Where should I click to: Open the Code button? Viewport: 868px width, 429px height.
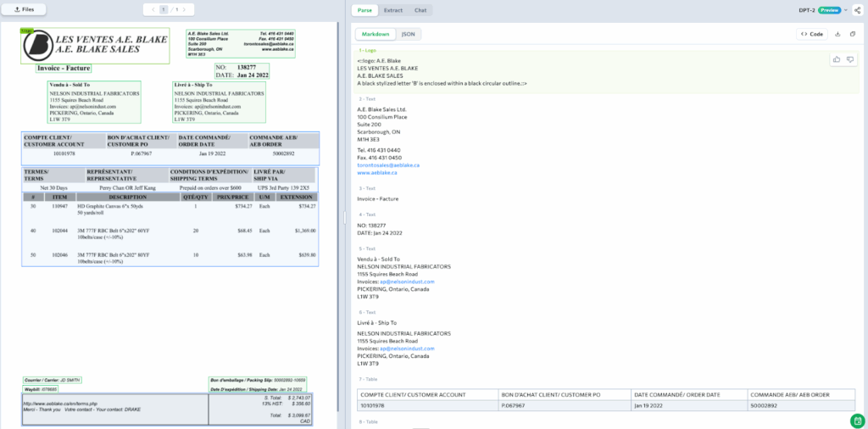[x=811, y=34]
